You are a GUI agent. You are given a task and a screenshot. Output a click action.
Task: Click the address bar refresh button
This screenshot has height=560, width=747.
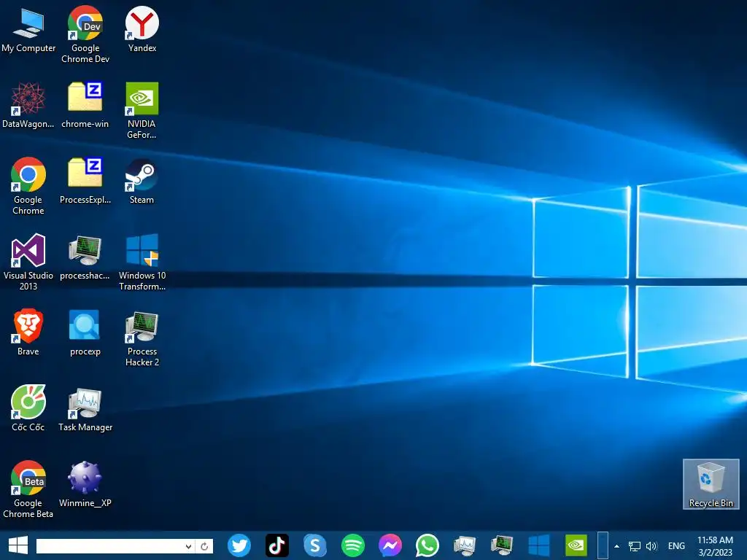[204, 546]
